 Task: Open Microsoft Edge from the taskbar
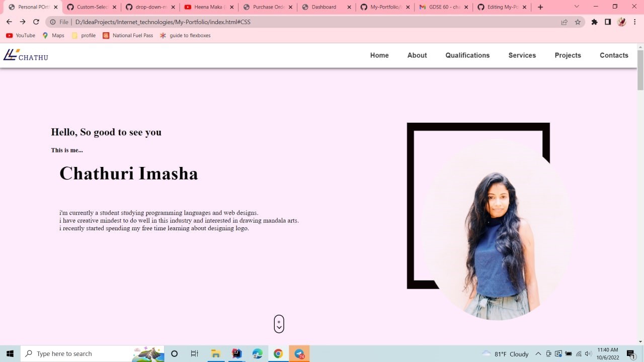pyautogui.click(x=258, y=353)
